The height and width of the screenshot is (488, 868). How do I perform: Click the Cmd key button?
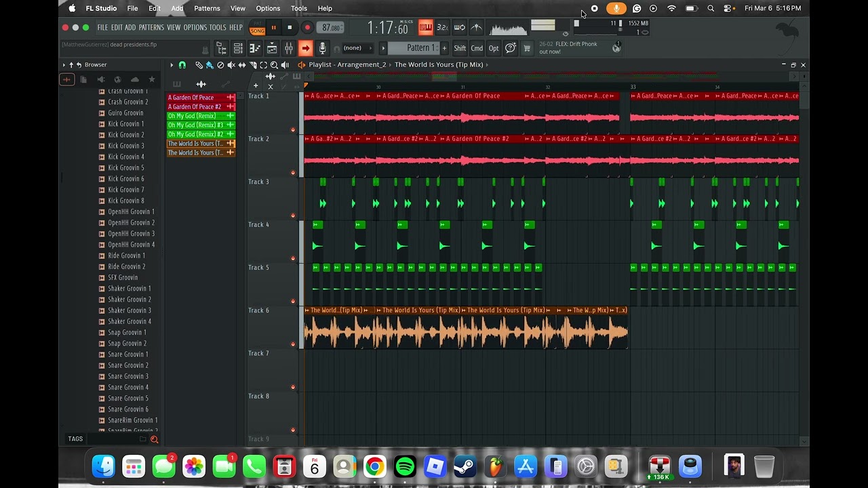point(477,48)
